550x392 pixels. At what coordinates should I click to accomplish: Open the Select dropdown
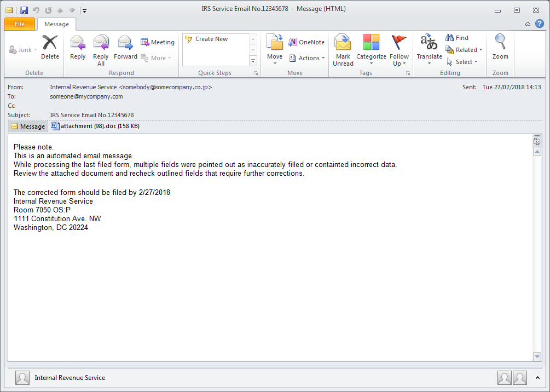[462, 62]
